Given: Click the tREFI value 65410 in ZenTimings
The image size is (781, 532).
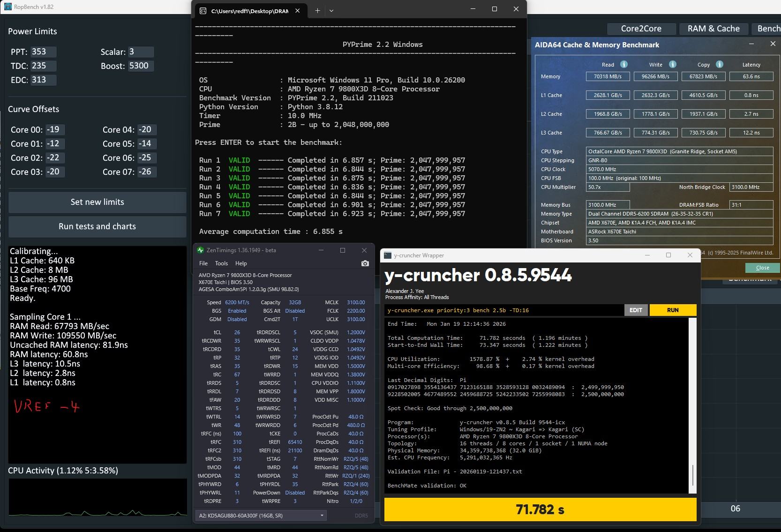Looking at the screenshot, I should [295, 442].
